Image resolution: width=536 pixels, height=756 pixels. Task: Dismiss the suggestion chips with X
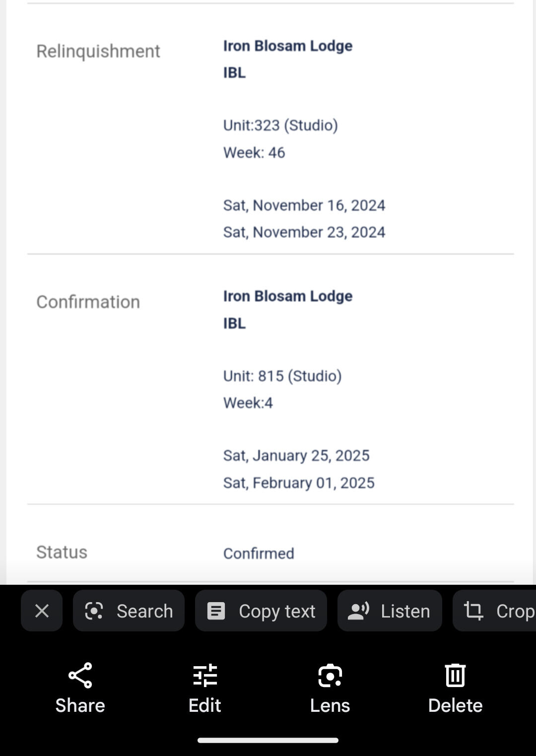[42, 611]
